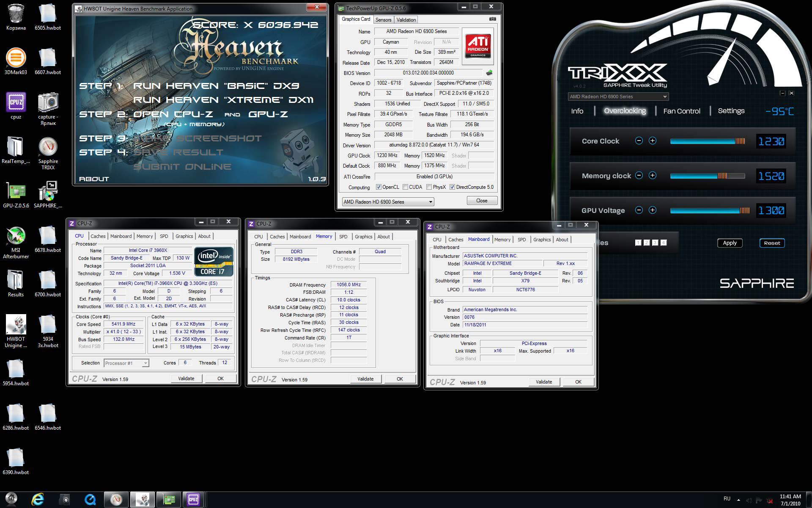Adjust the Memory clock slider in TRIXX

[708, 176]
